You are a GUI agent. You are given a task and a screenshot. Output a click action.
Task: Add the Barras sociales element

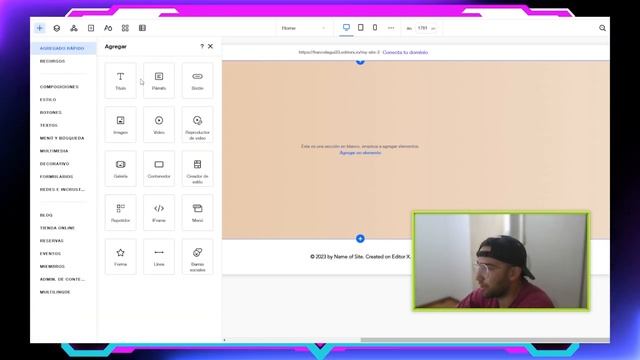(x=198, y=257)
